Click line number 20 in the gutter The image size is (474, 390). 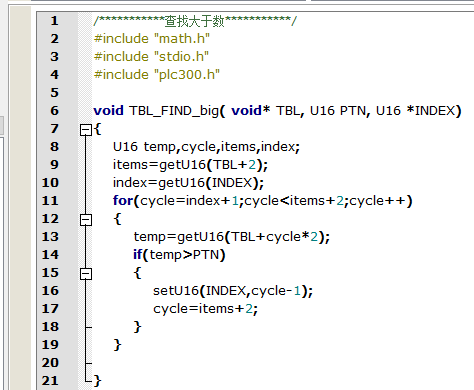coord(50,363)
